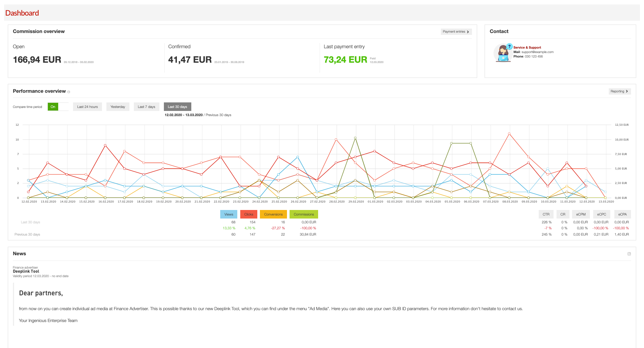This screenshot has width=644, height=348.
Task: Open Reporting via its chevron button
Action: 620,91
